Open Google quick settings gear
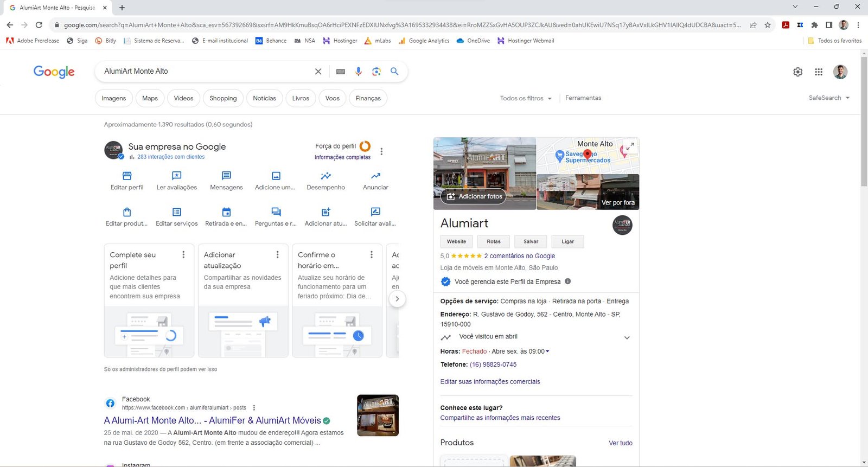 798,72
